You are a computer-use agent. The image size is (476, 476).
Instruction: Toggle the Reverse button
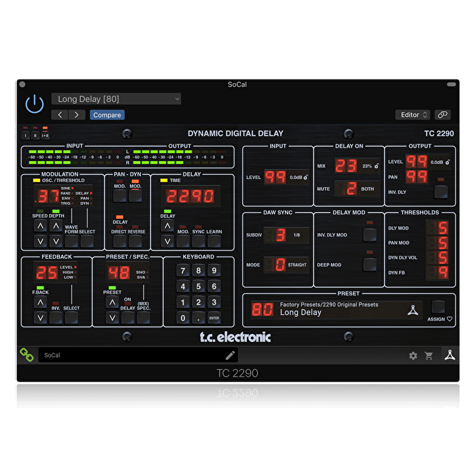135,241
